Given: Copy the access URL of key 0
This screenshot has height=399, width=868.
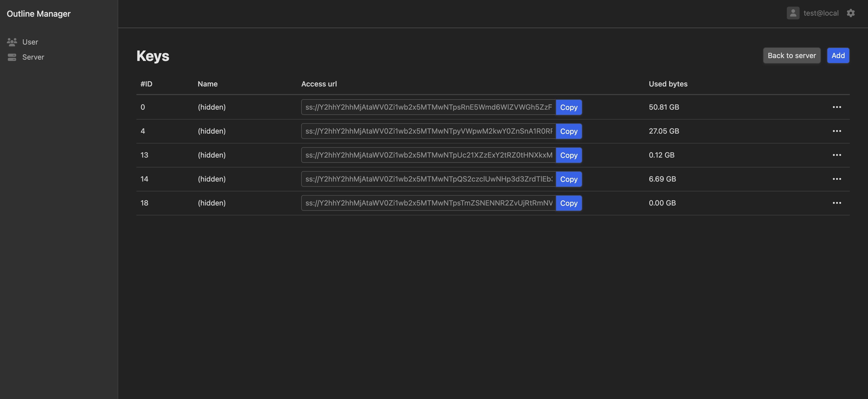Looking at the screenshot, I should (x=569, y=107).
